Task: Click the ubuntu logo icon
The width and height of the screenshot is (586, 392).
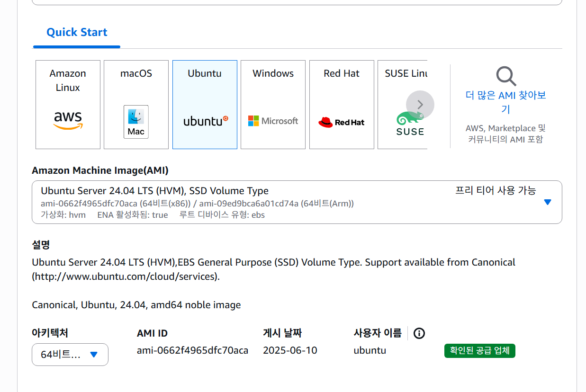Action: (x=206, y=121)
